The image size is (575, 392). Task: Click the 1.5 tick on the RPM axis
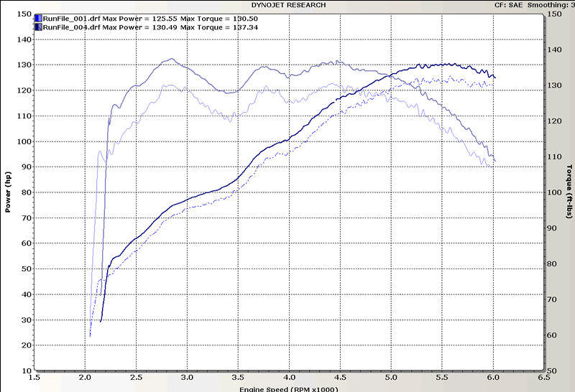34,376
